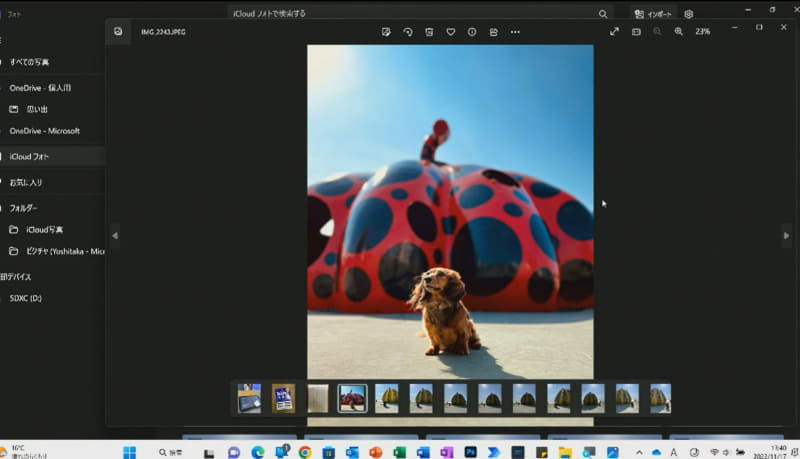Select the first filmstrip thumbnail
Image resolution: width=800 pixels, height=459 pixels.
coord(249,398)
